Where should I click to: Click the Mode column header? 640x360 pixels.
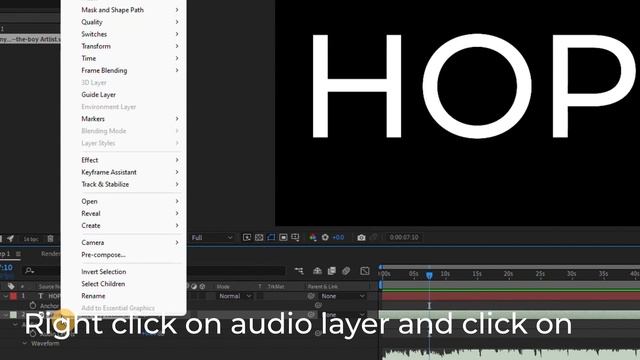[223, 287]
